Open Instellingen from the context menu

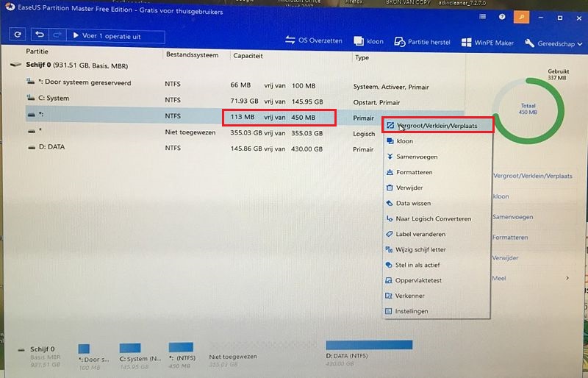click(437, 311)
